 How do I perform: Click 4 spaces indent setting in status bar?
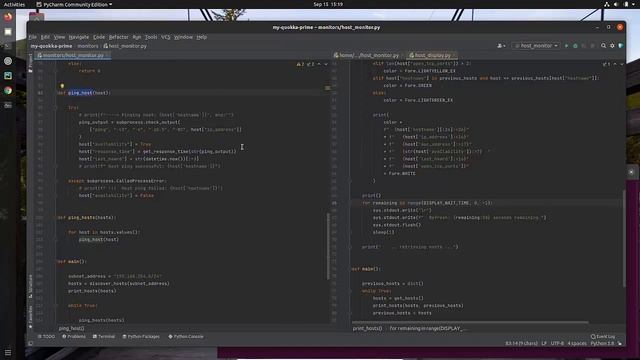click(577, 344)
